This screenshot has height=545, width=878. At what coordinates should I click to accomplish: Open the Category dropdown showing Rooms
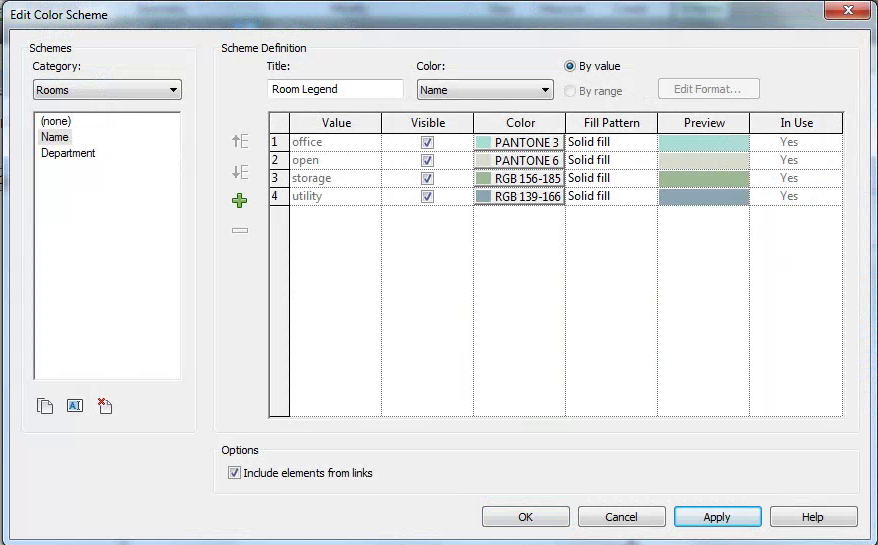[x=107, y=90]
